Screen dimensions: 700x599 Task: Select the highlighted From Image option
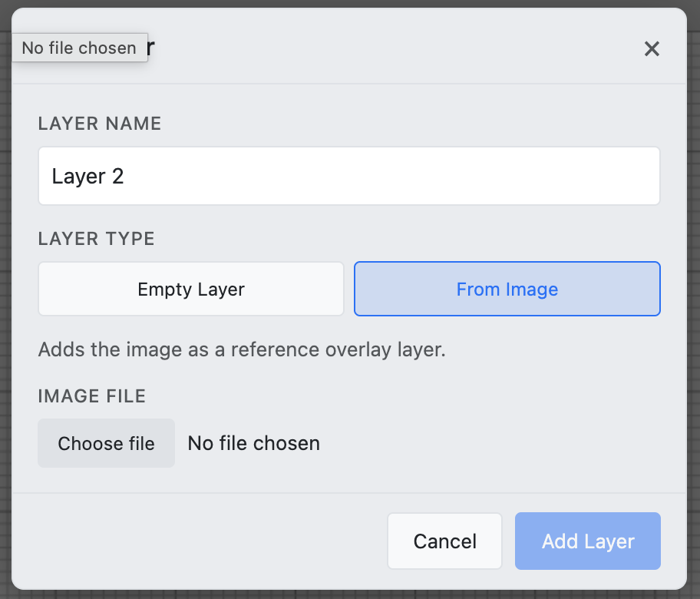[507, 289]
